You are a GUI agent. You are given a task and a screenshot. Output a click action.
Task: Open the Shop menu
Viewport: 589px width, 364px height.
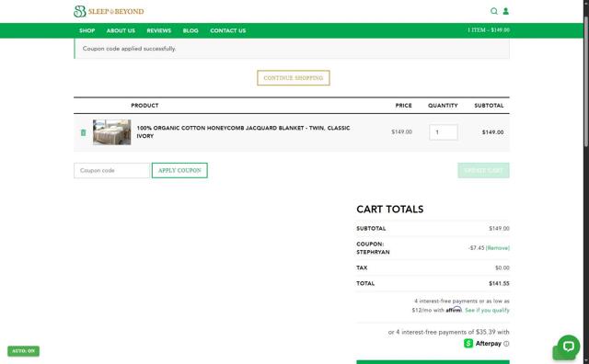[87, 30]
